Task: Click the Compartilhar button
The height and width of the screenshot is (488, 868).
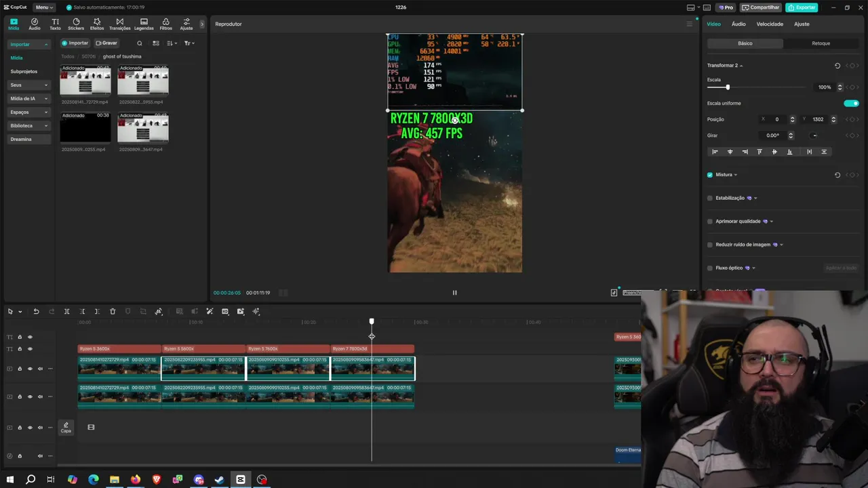Action: 760,7
